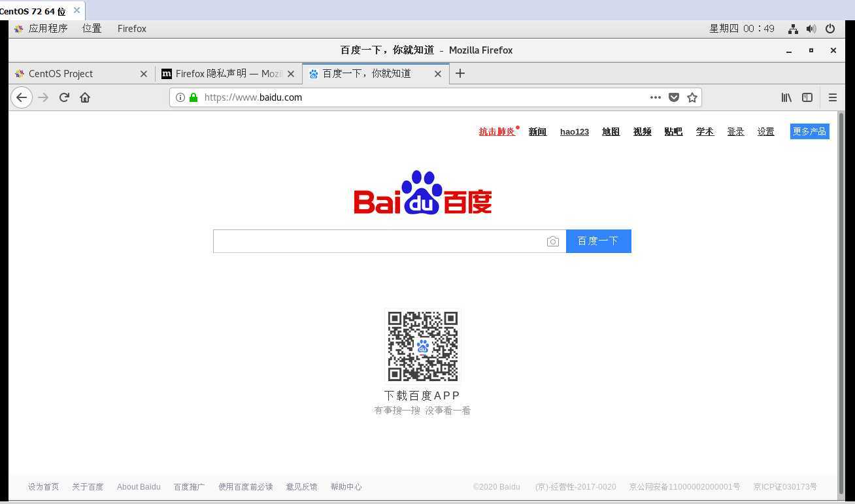Open the 设置 dropdown link

[x=765, y=131]
